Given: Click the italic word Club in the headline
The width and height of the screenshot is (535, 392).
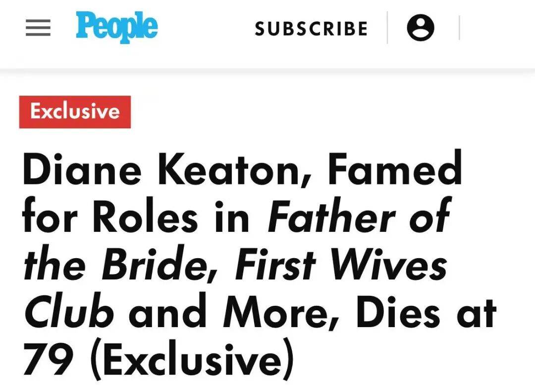Looking at the screenshot, I should coord(69,315).
